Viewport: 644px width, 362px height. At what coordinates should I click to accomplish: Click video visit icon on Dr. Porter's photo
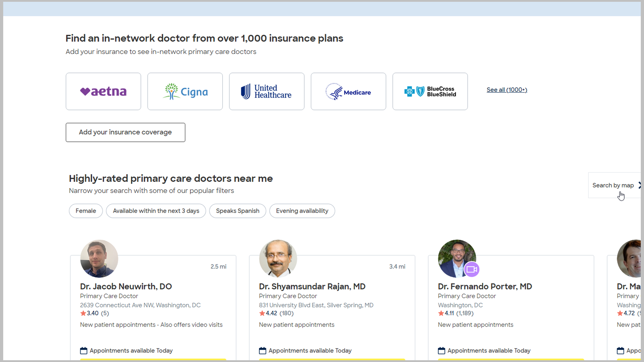click(x=472, y=269)
